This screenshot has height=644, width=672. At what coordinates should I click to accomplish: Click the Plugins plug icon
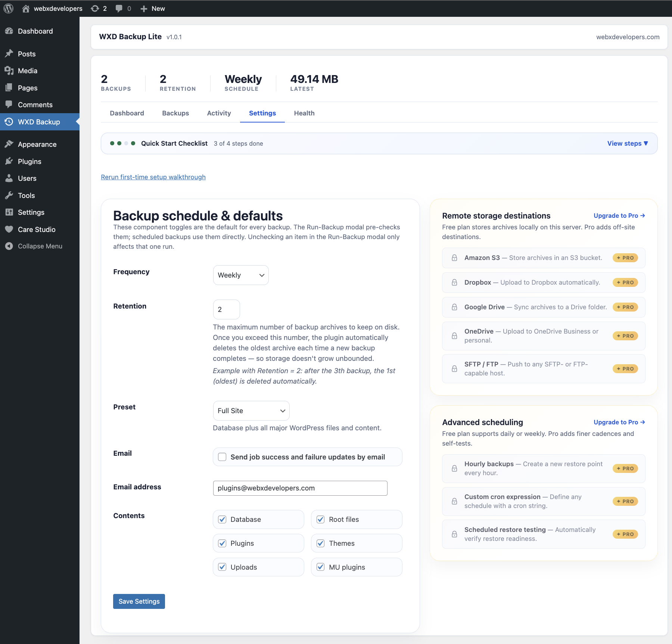pos(9,161)
